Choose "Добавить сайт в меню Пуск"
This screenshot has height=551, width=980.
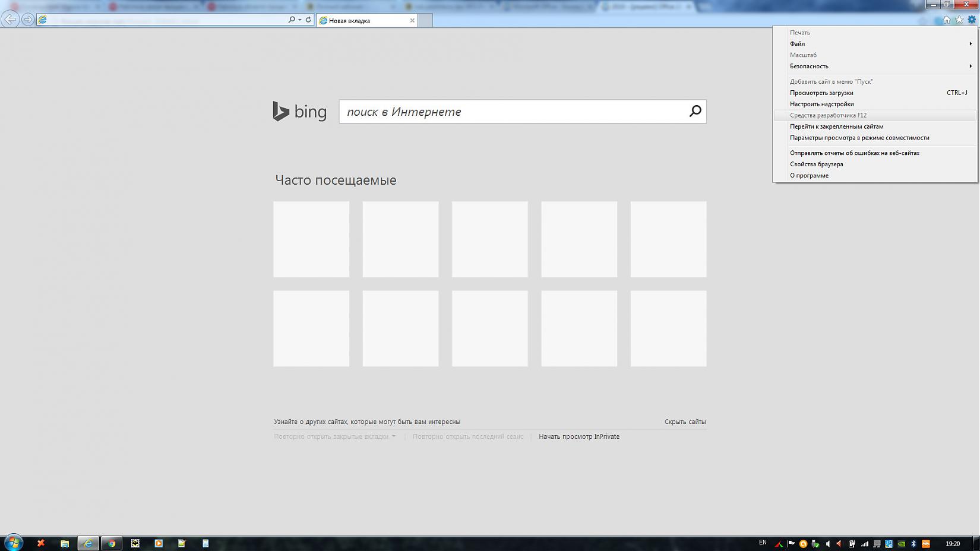click(x=875, y=81)
